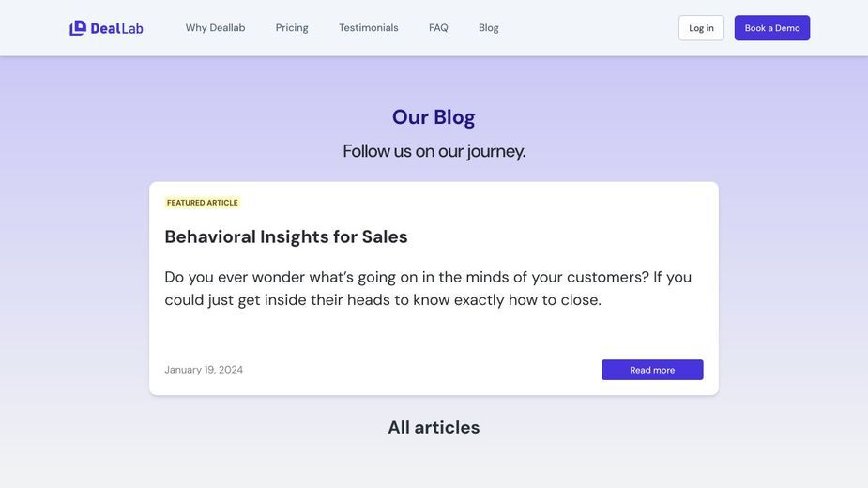This screenshot has width=868, height=488.
Task: Click the Our Blog heading
Action: 434,117
